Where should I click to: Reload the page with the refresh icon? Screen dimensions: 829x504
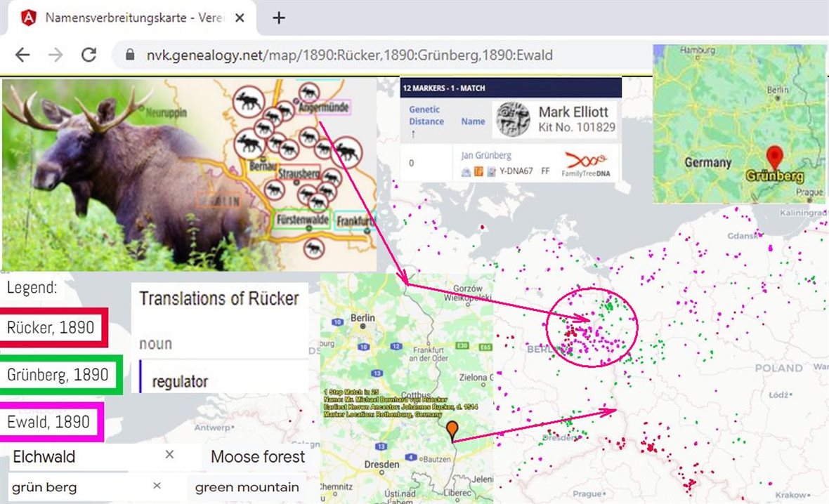(x=89, y=55)
